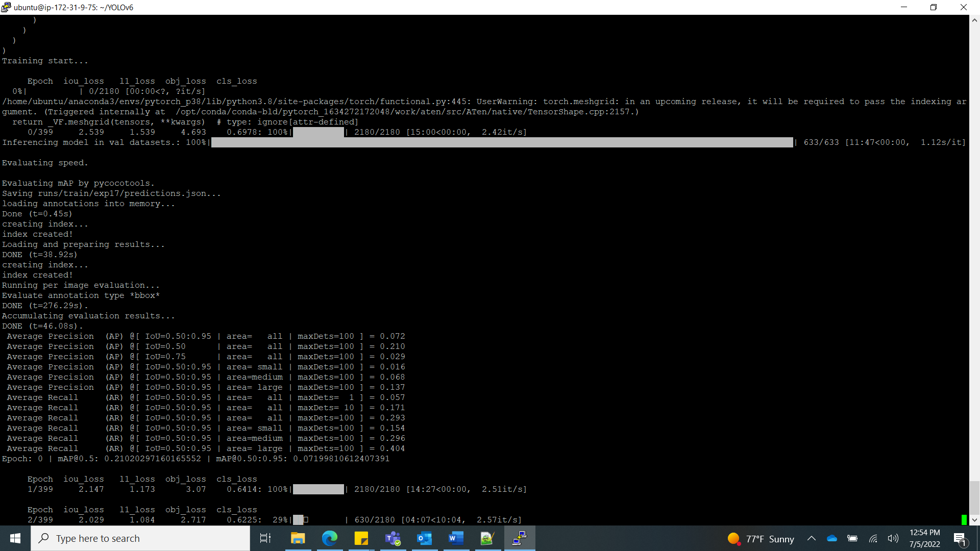The width and height of the screenshot is (980, 551).
Task: Open Task View from the taskbar
Action: click(265, 538)
